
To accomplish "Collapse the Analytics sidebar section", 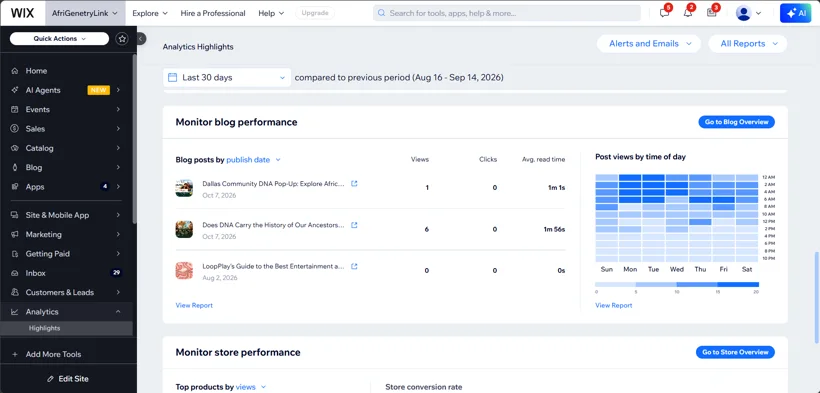I will [x=118, y=312].
